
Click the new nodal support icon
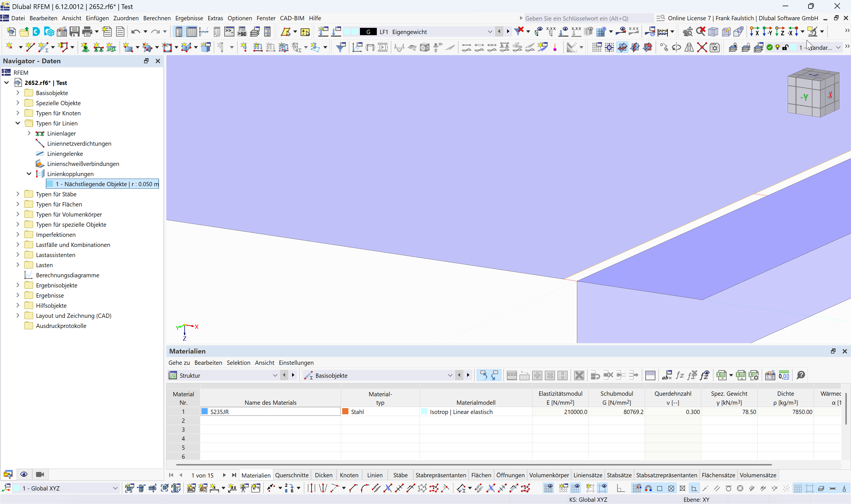[x=85, y=48]
